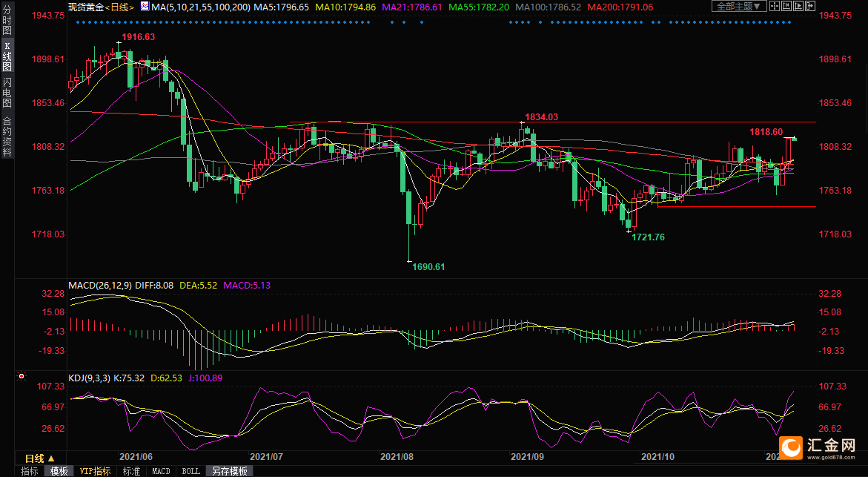Image resolution: width=868 pixels, height=477 pixels.
Task: Click the DIFF:8.08 value
Action: coord(154,286)
